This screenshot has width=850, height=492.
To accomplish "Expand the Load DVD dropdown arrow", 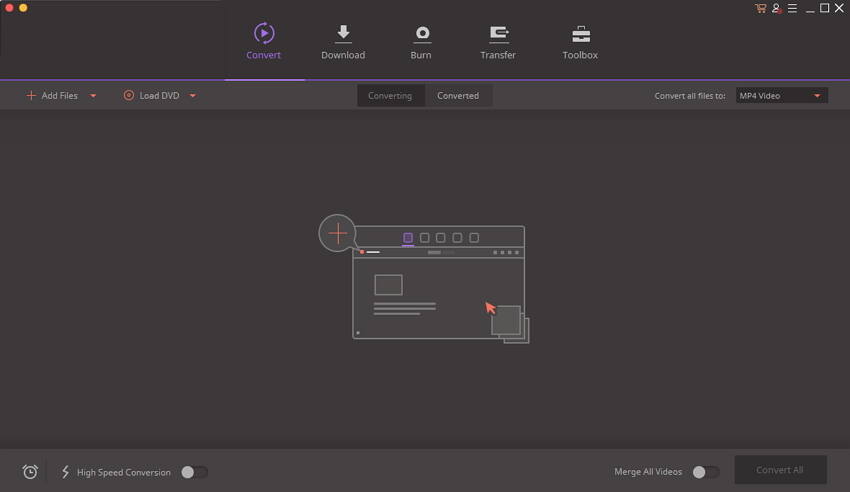I will point(193,96).
